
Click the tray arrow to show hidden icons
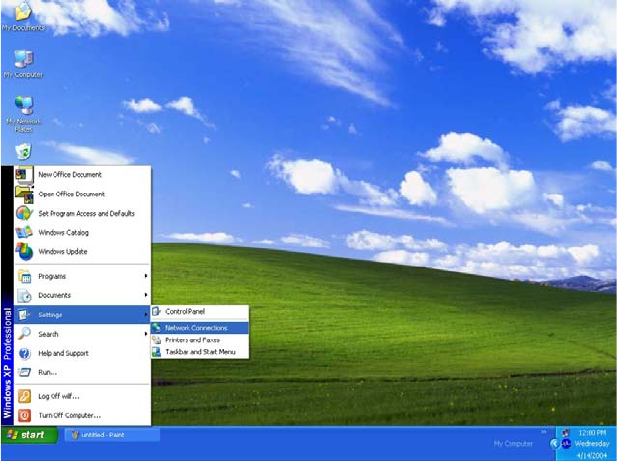point(554,444)
